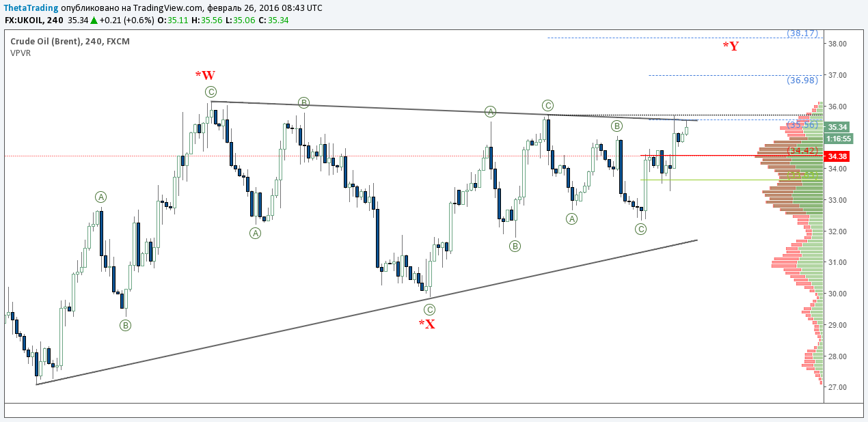Click the 38.00 price axis label
The height and width of the screenshot is (422, 868).
coord(837,44)
